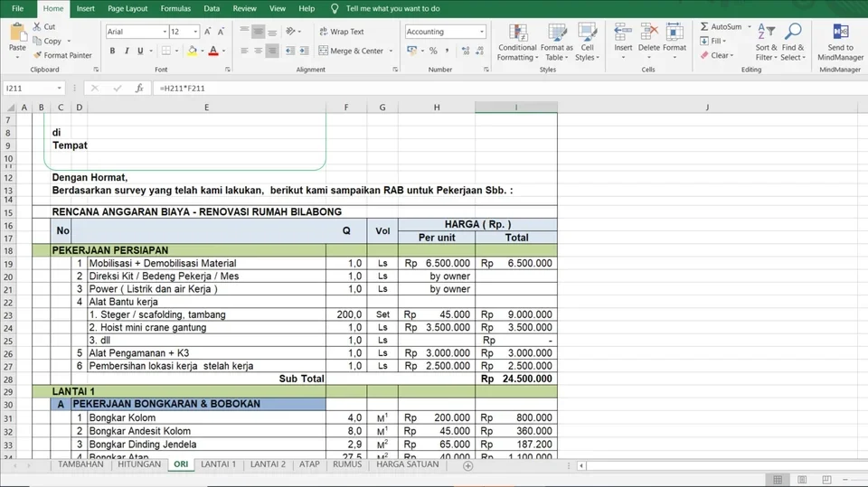Image resolution: width=868 pixels, height=487 pixels.
Task: Click Merge & Center button
Action: [x=351, y=51]
